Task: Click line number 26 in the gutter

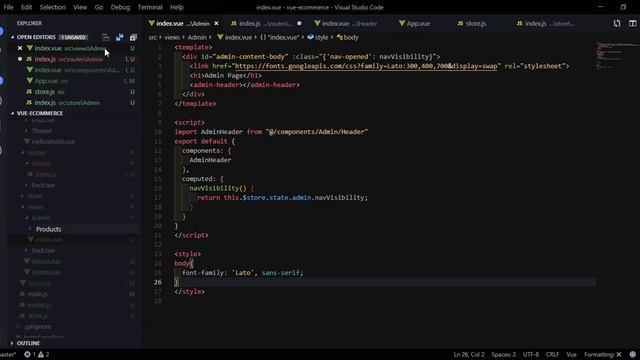Action: pos(158,282)
